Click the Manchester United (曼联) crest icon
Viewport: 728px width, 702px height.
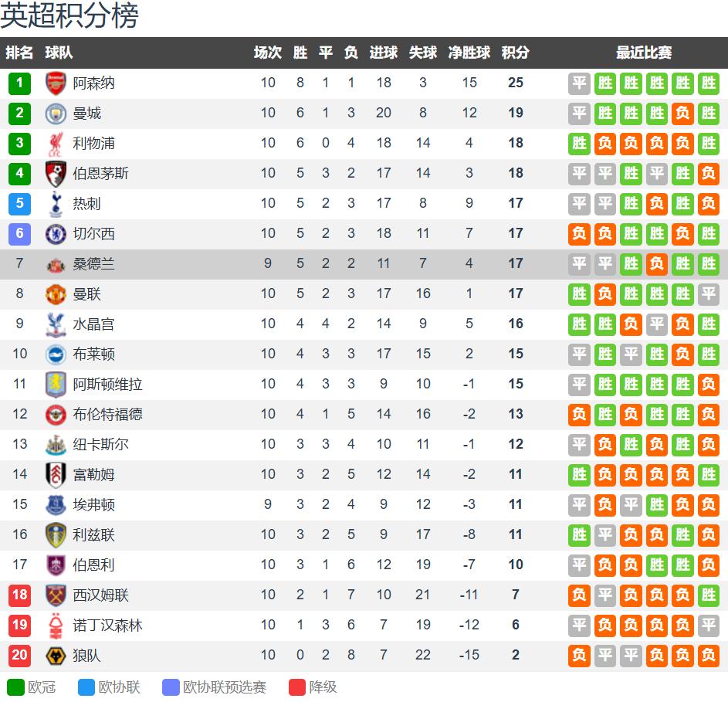(56, 293)
